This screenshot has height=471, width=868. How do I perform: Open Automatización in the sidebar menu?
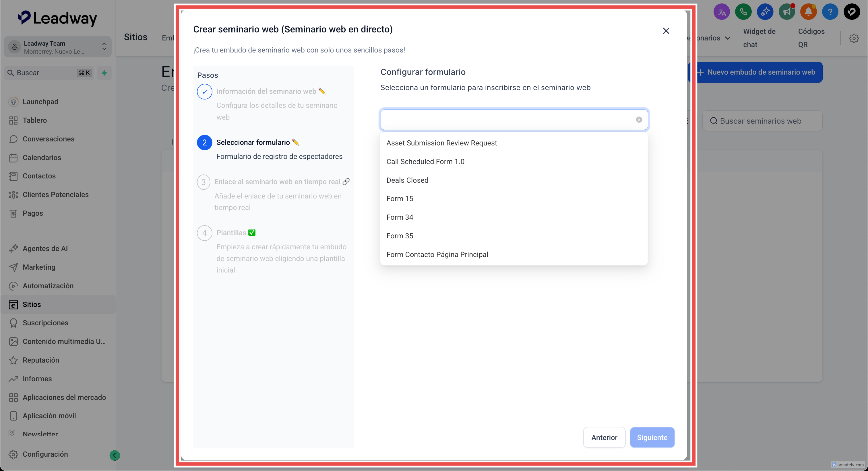[48, 285]
